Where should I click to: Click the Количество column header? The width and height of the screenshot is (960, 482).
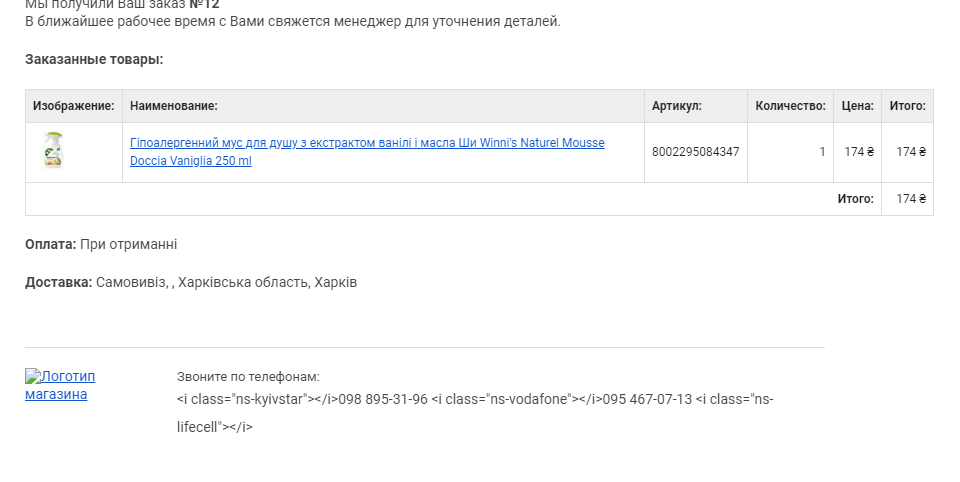click(790, 106)
